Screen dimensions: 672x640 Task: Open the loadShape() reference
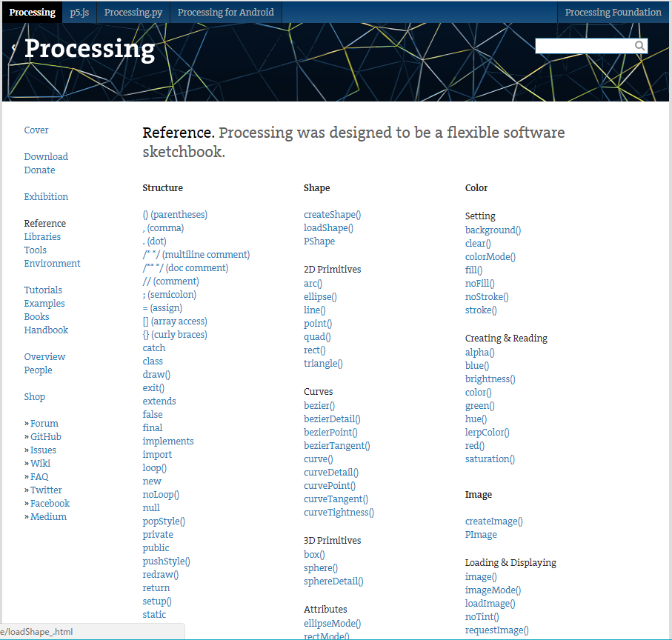pyautogui.click(x=328, y=227)
